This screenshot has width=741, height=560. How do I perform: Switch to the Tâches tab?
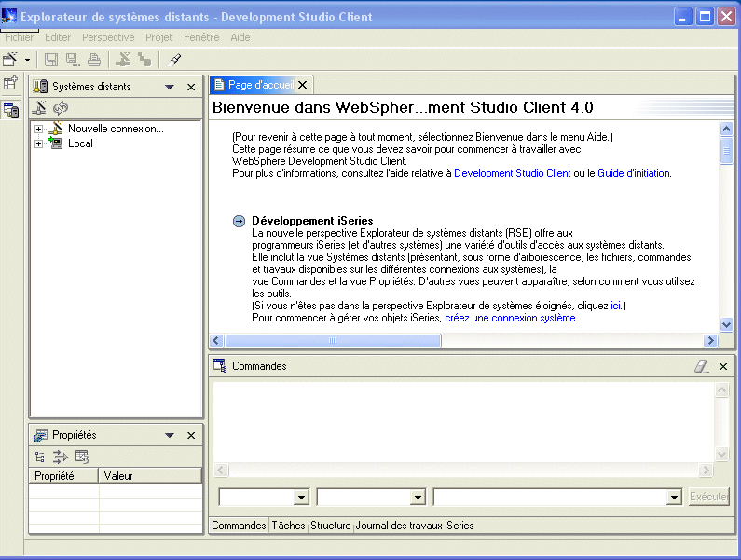pyautogui.click(x=288, y=526)
